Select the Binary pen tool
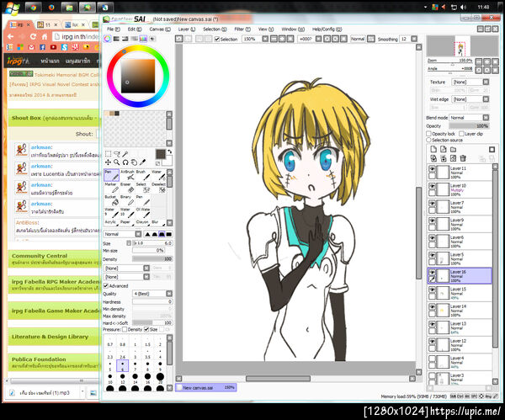Screen dimensions: 505x420 tap(128, 200)
